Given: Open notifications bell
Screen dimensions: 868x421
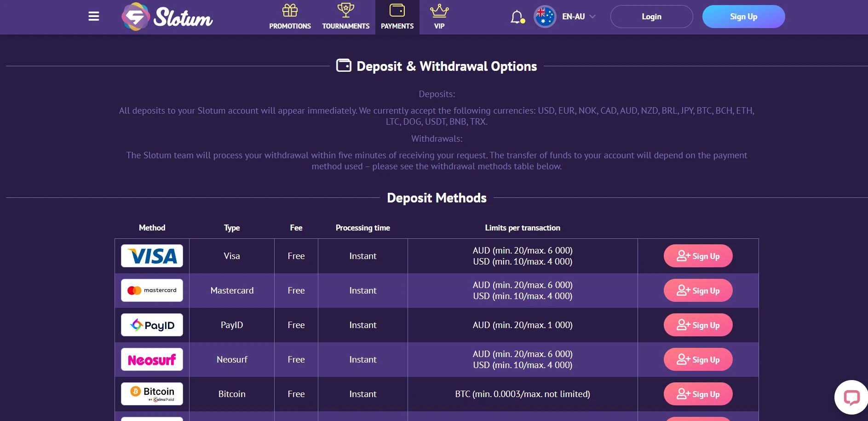Looking at the screenshot, I should 517,17.
